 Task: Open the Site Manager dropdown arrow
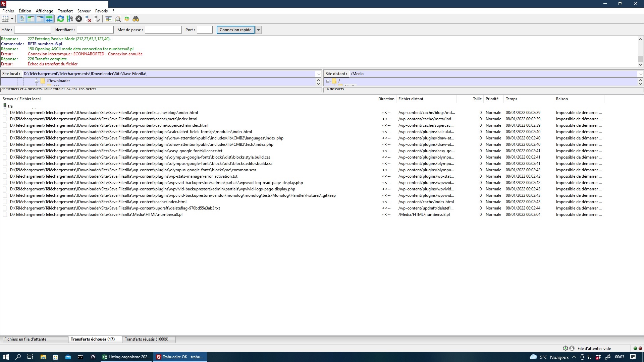(x=12, y=19)
